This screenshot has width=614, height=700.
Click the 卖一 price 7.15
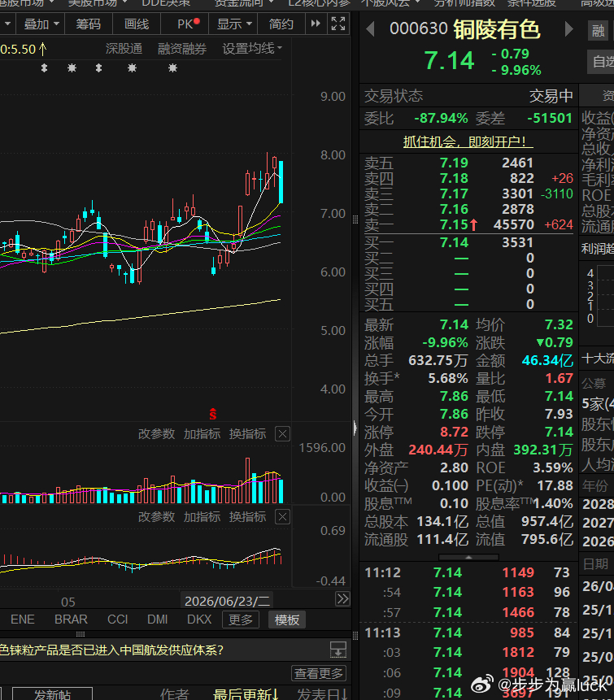click(x=454, y=224)
